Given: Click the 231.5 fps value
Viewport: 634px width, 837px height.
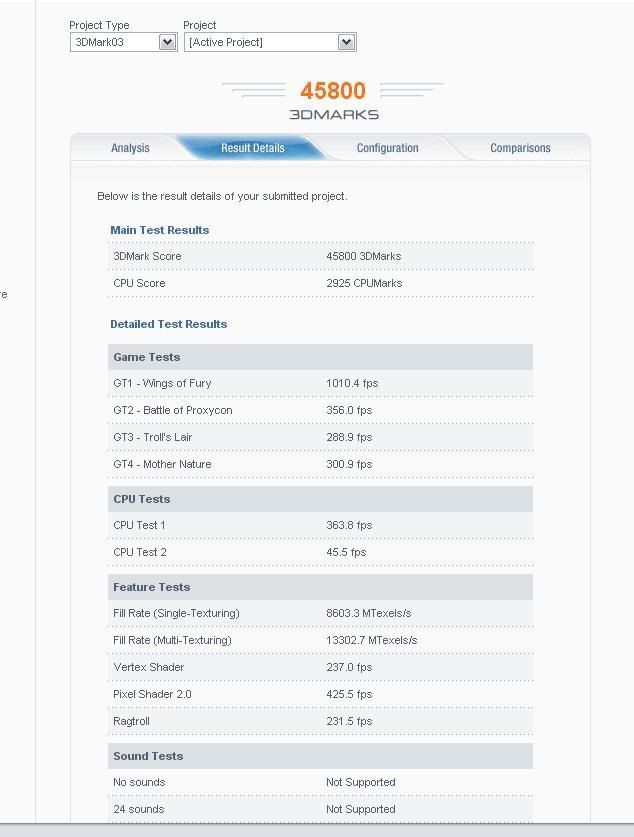Looking at the screenshot, I should [349, 721].
